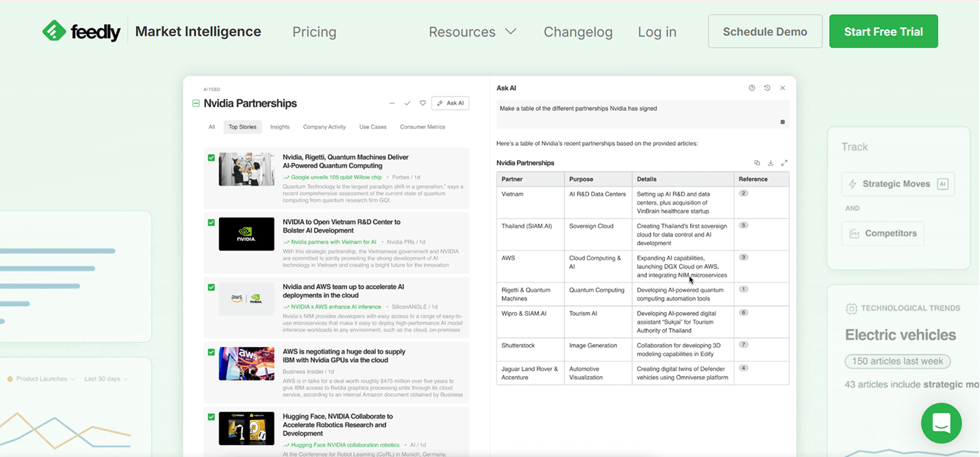Select the Top Stories tab

click(x=242, y=127)
